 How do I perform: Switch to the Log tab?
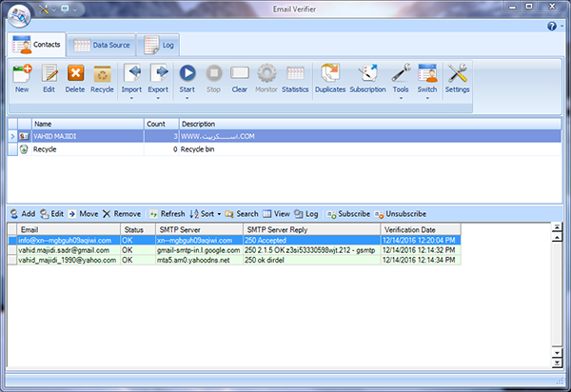pyautogui.click(x=157, y=45)
